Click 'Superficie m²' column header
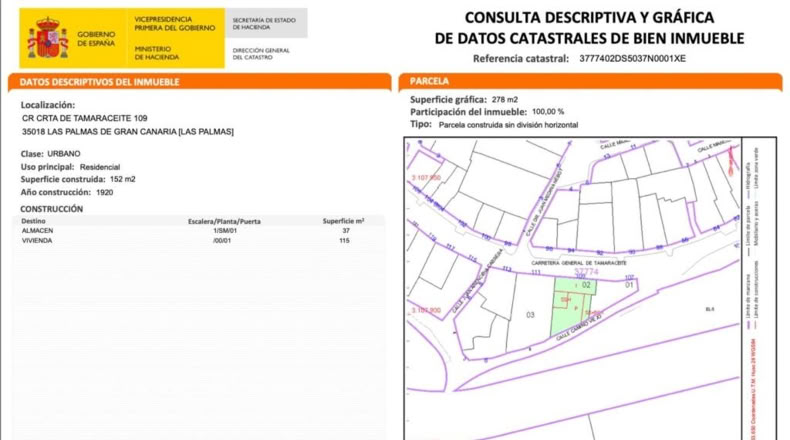The height and width of the screenshot is (440, 790). (344, 221)
